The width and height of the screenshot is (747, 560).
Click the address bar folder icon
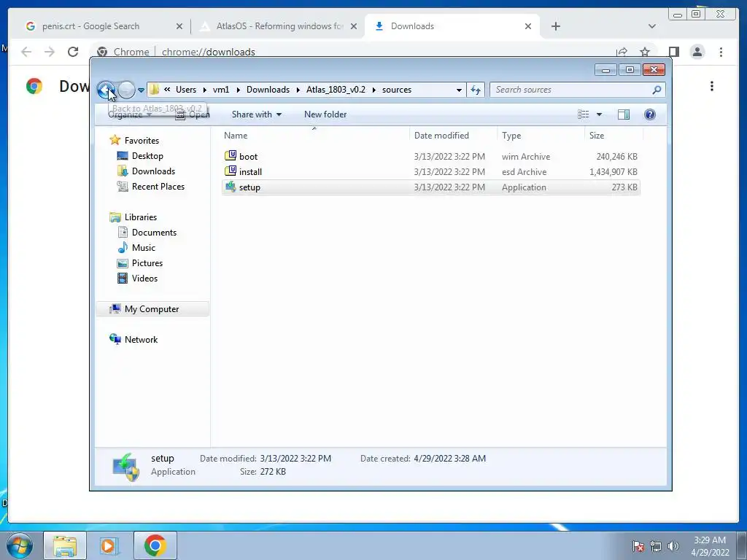(x=154, y=90)
